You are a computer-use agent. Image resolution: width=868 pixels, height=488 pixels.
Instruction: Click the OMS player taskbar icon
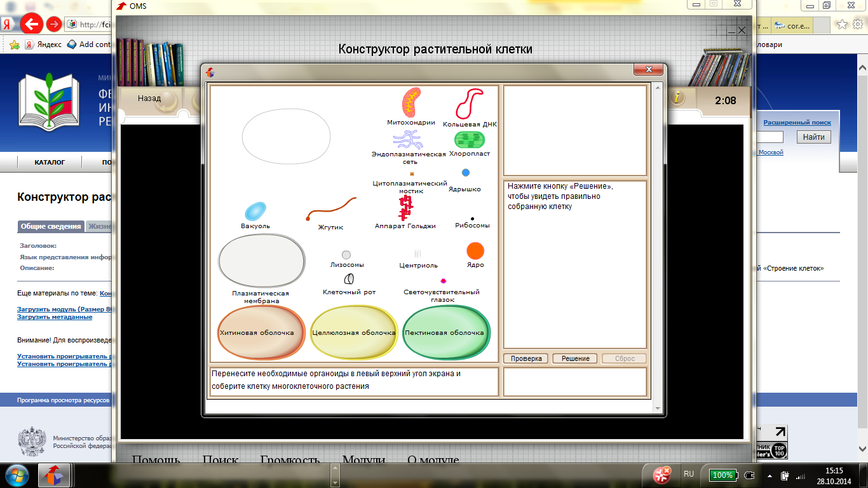(x=54, y=475)
